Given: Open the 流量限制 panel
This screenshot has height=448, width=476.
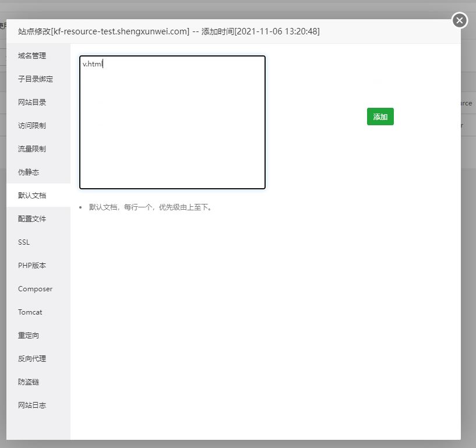Looking at the screenshot, I should [32, 149].
